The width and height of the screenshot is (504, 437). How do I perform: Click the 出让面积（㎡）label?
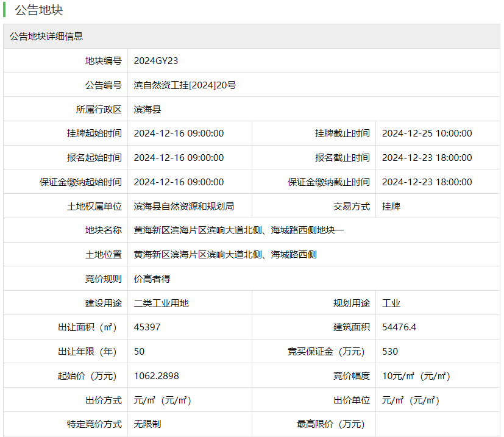coord(88,327)
